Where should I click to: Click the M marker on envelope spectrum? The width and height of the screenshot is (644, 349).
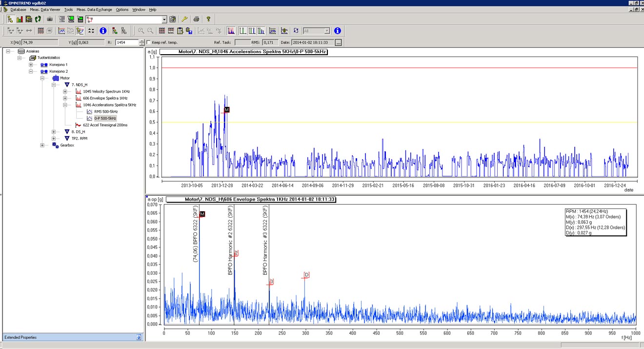(x=202, y=214)
